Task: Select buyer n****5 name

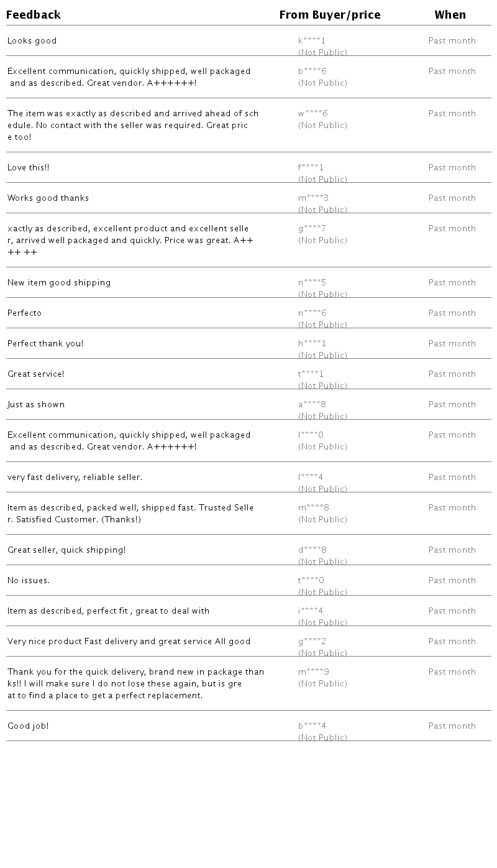Action: 312,283
